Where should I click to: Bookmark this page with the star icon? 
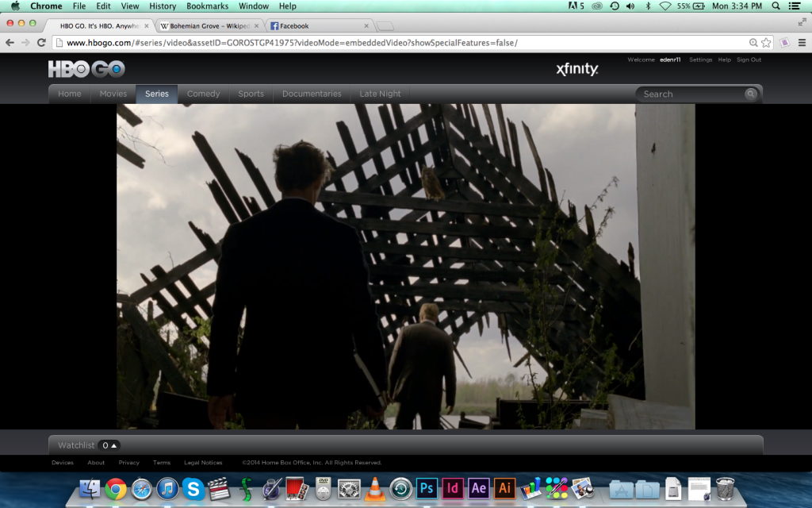tap(766, 42)
